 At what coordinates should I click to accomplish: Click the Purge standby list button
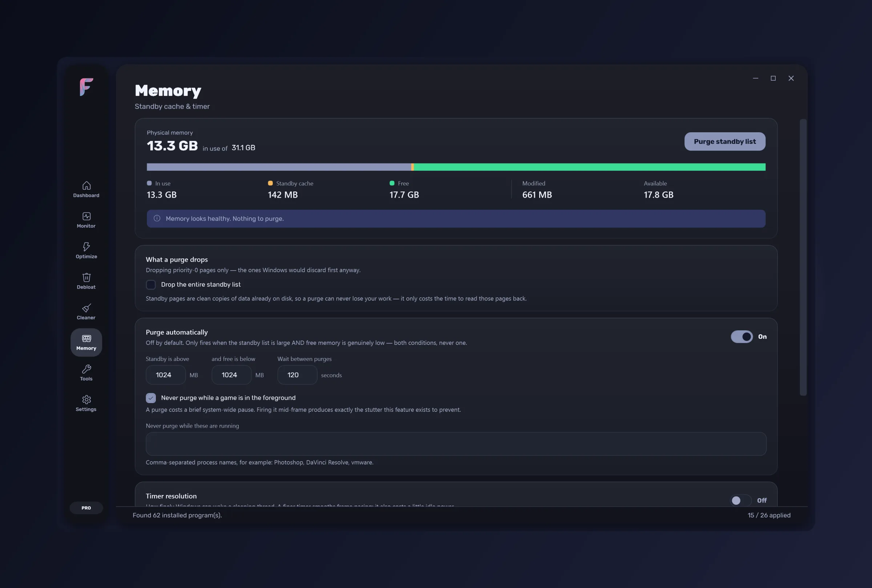click(724, 142)
